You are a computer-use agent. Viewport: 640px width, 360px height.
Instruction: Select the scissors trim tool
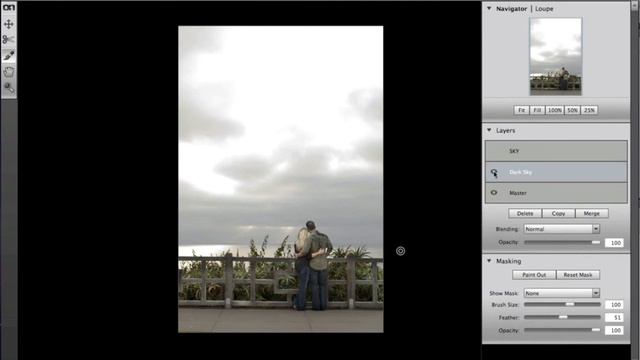pyautogui.click(x=9, y=40)
